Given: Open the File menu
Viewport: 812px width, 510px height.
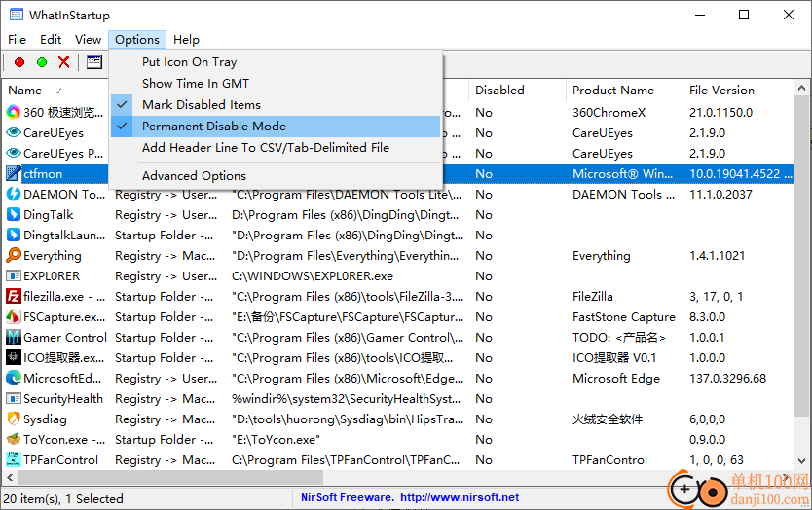Looking at the screenshot, I should [18, 40].
